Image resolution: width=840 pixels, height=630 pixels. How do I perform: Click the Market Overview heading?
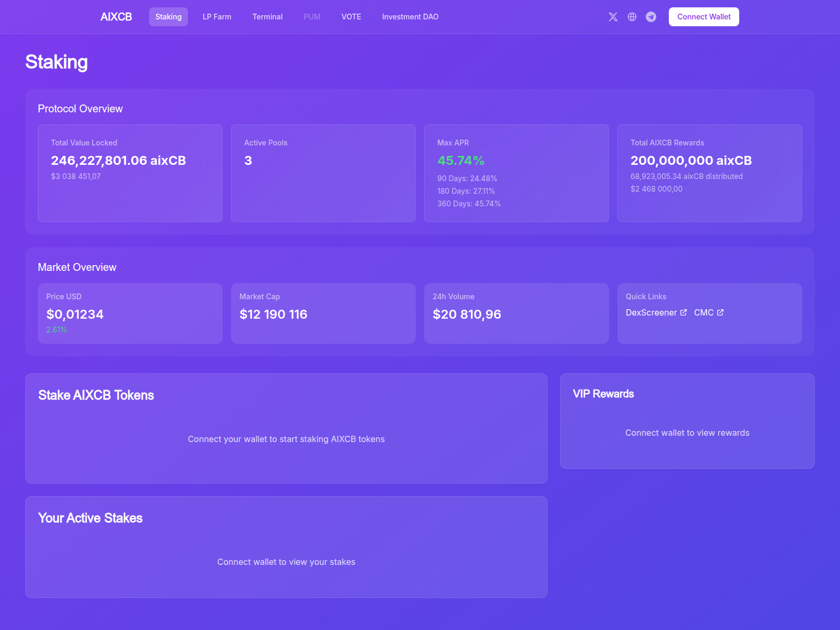pos(77,267)
